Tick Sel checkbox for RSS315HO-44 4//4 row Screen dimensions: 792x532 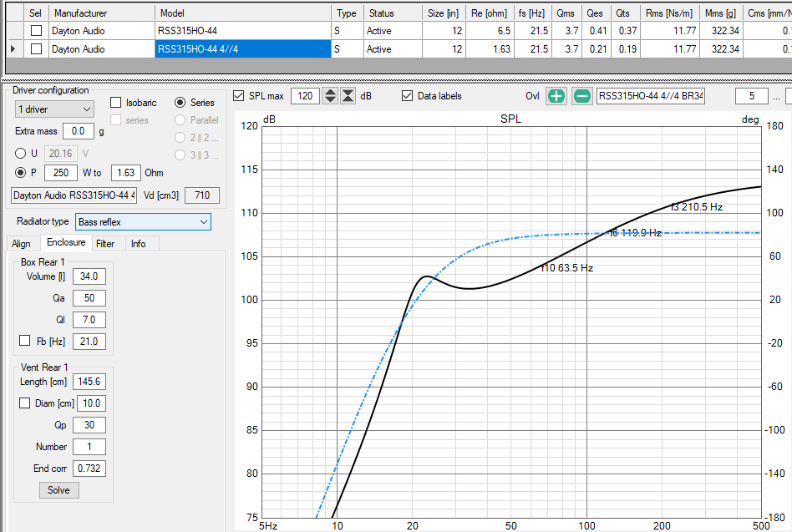37,49
